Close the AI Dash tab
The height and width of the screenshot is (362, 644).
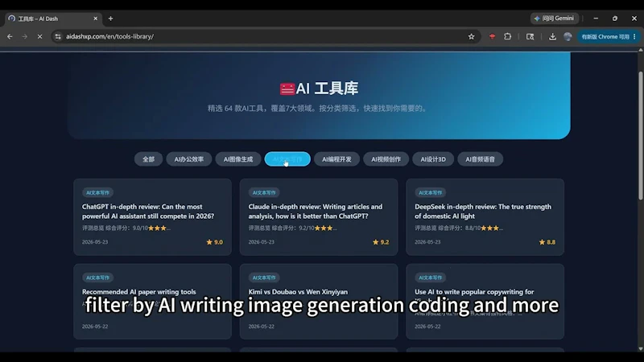pos(95,19)
